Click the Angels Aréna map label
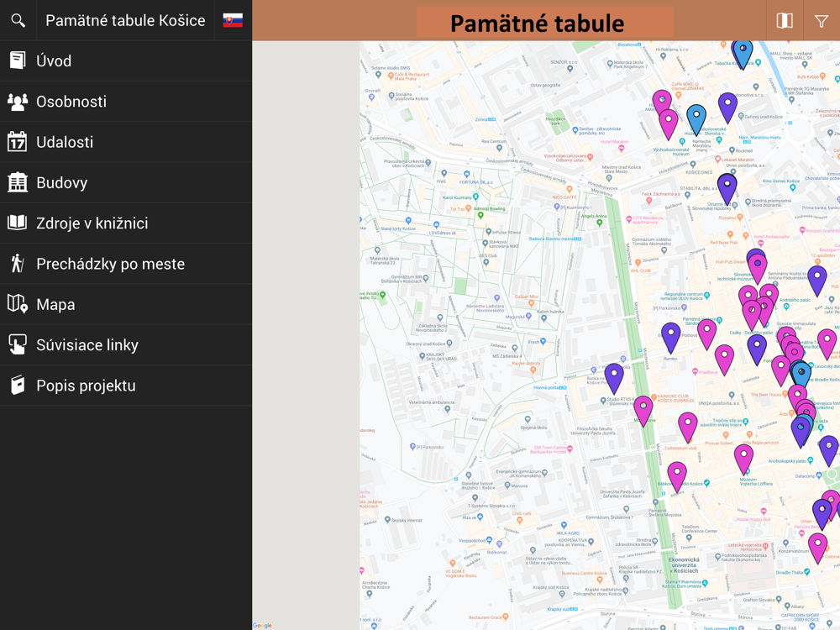Image resolution: width=840 pixels, height=630 pixels. pos(594,217)
